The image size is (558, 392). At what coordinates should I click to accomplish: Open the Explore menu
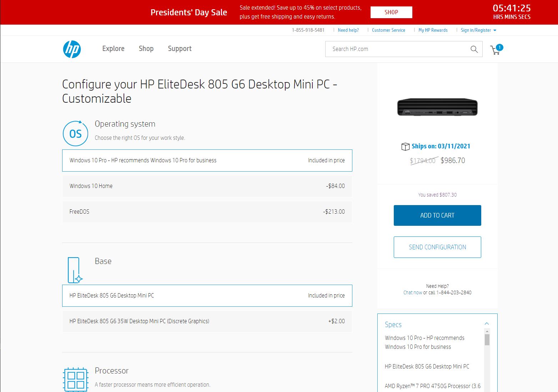113,49
